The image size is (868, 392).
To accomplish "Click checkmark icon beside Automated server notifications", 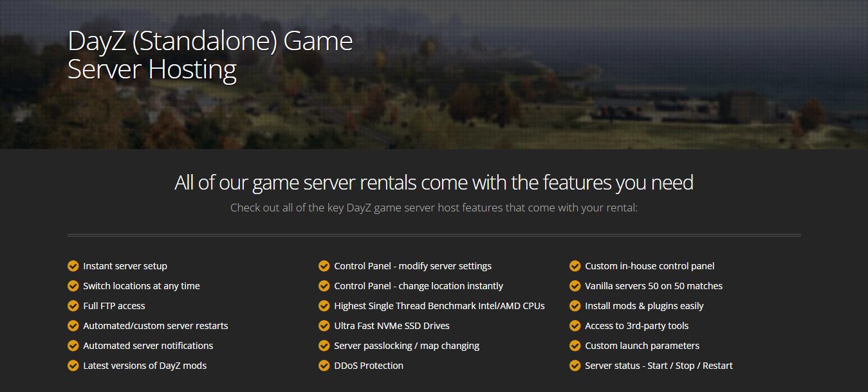I will (73, 346).
